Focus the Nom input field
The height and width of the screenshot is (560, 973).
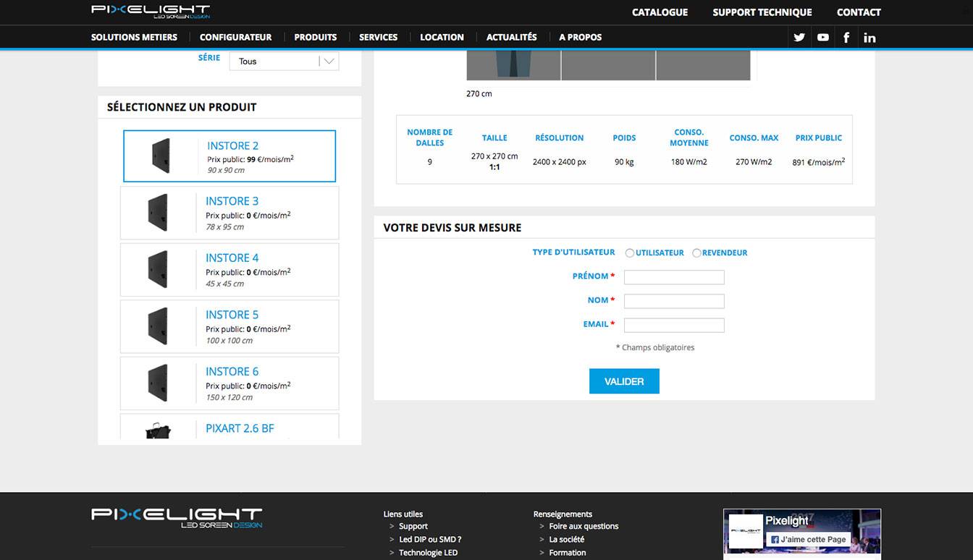[674, 301]
